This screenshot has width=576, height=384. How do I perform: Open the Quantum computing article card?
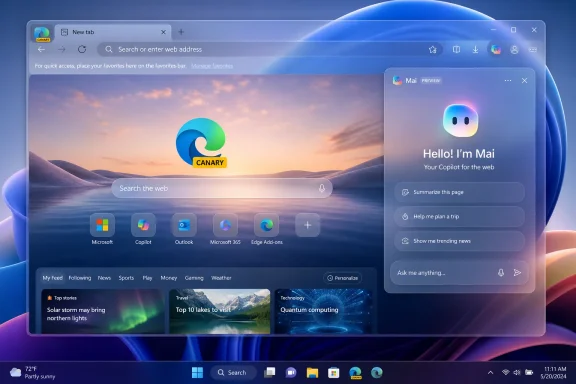tap(324, 311)
